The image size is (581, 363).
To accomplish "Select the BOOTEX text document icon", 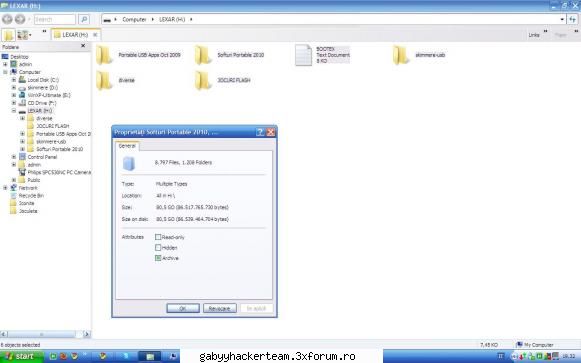I will pyautogui.click(x=303, y=55).
